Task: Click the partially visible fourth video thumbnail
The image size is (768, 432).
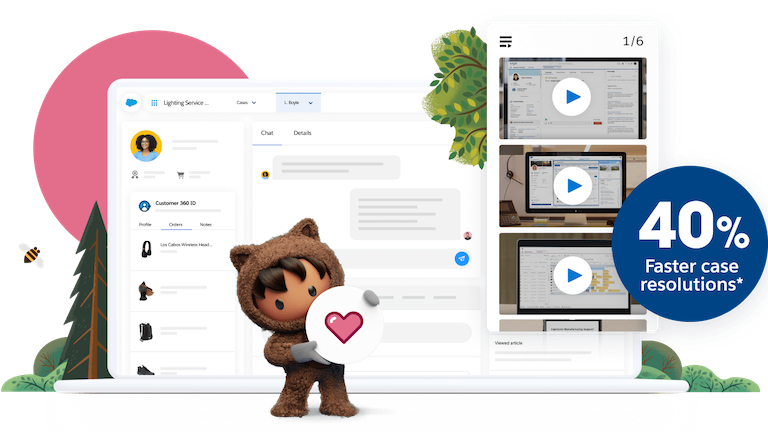Action: (573, 325)
